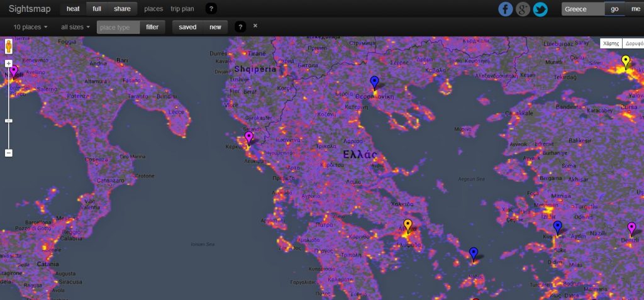644x300 pixels.
Task: Open help icon beside trip plan
Action: [x=211, y=9]
